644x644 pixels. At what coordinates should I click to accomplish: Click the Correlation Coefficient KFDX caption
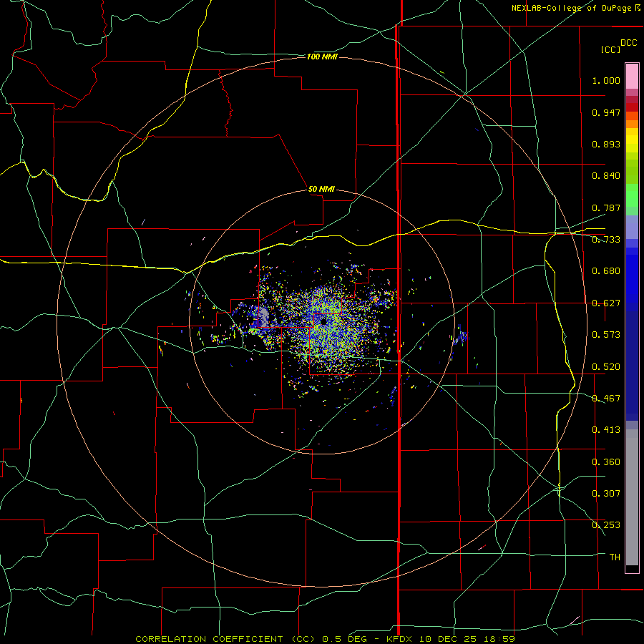click(325, 639)
